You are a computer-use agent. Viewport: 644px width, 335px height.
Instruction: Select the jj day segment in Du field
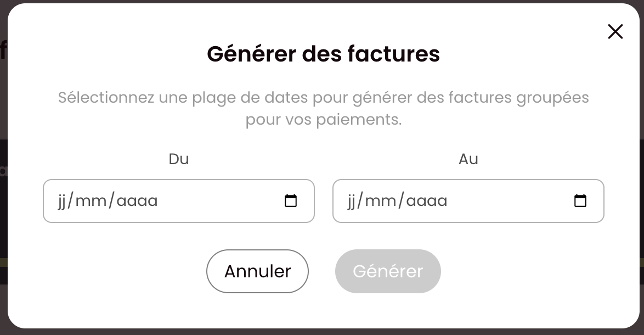click(x=62, y=201)
